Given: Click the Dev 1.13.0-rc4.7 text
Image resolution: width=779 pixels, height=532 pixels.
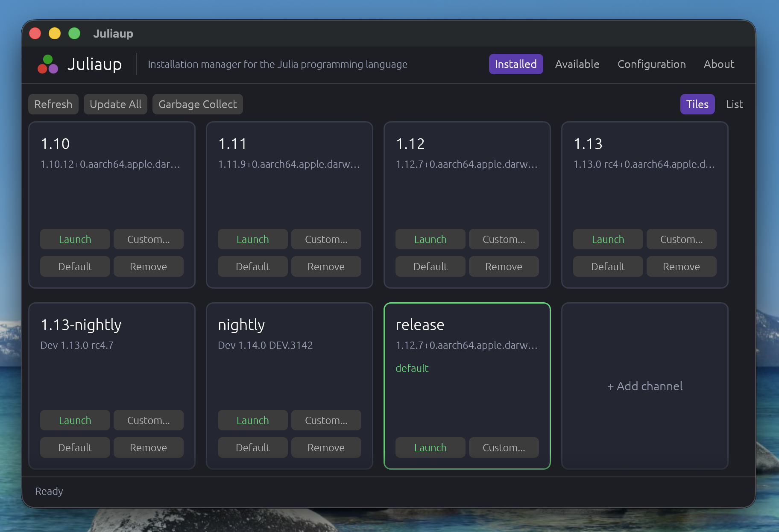Looking at the screenshot, I should pos(77,345).
